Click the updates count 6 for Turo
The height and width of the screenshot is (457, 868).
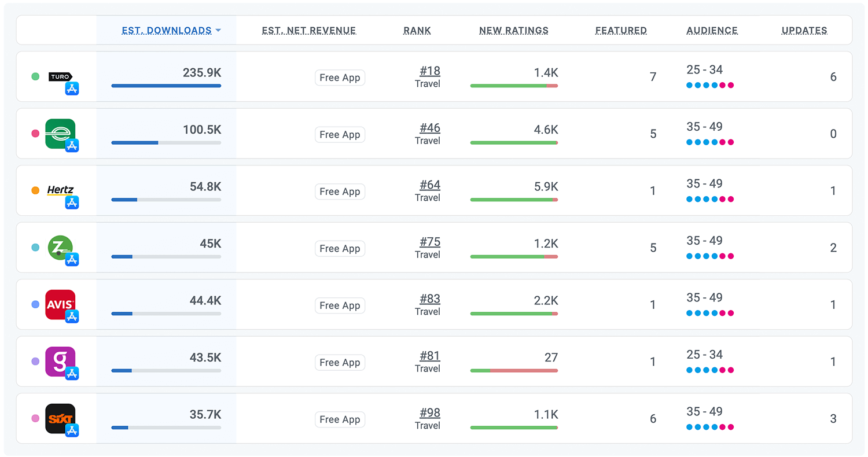point(833,77)
